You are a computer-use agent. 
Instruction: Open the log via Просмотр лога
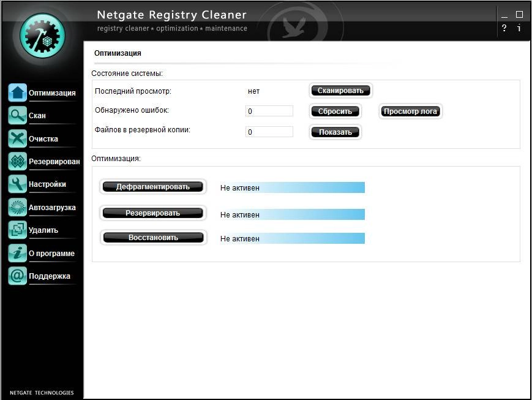411,111
